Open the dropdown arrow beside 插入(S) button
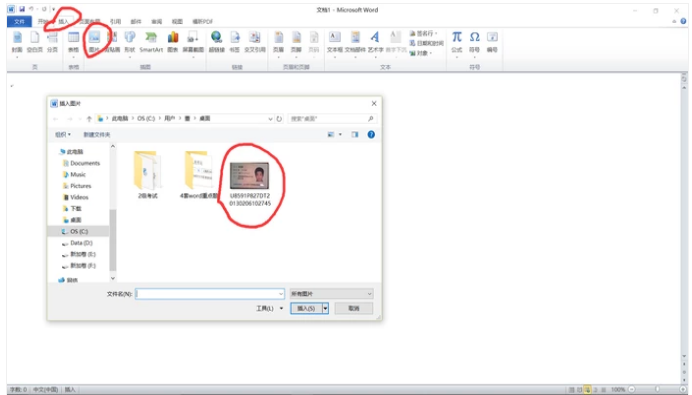The image size is (692, 395). point(325,308)
